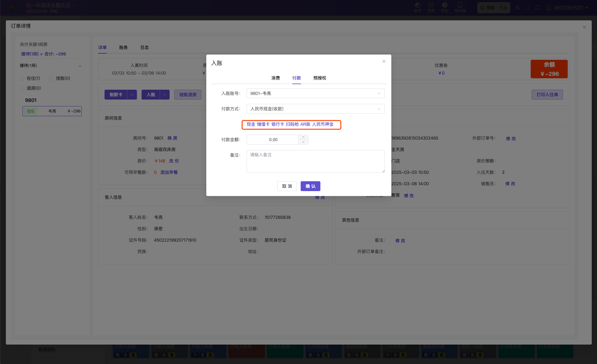Check the 退房(0) checkbox
Image resolution: width=597 pixels, height=364 pixels.
(22, 88)
